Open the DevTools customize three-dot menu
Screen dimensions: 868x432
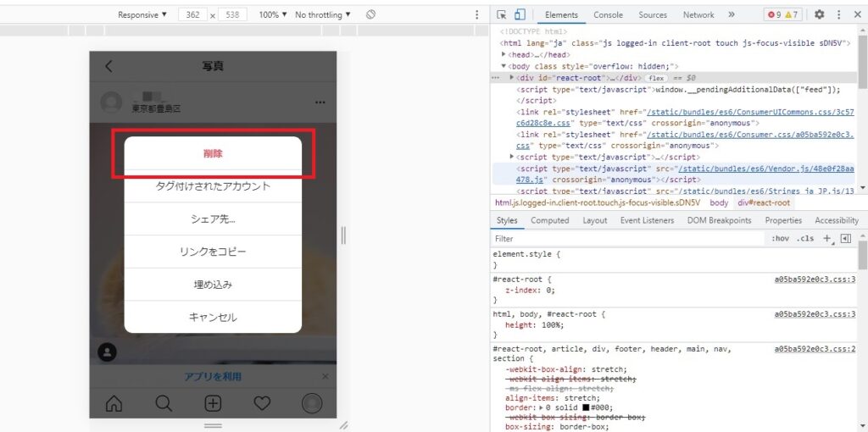click(839, 15)
